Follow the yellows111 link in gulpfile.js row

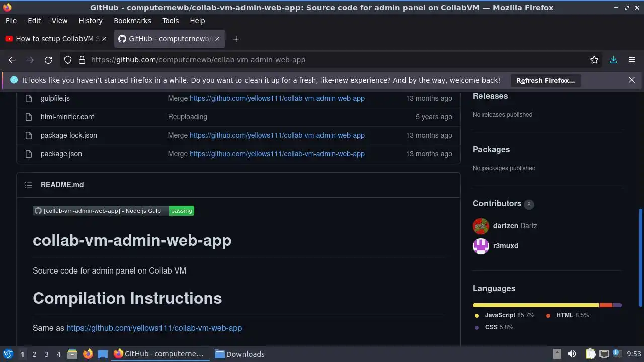[x=277, y=98]
